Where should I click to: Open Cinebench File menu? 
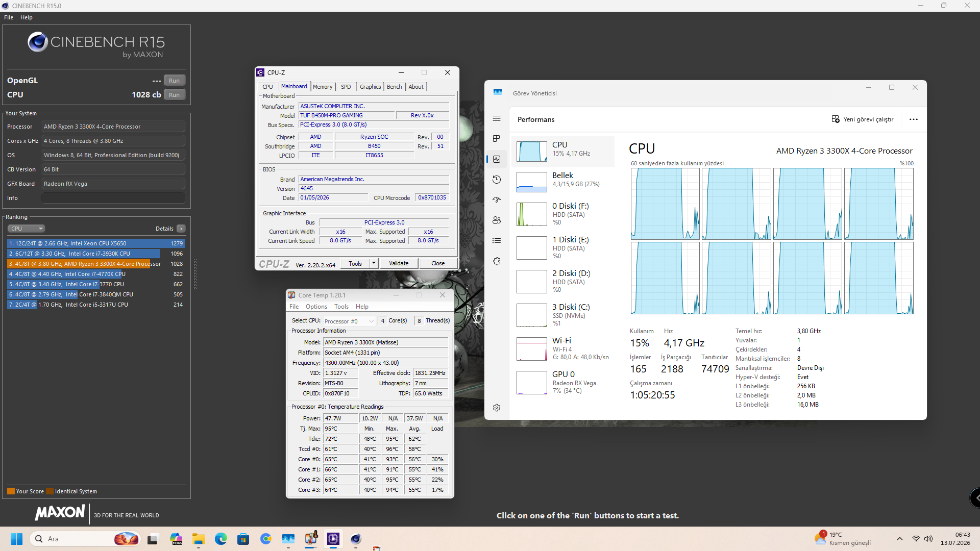tap(9, 17)
